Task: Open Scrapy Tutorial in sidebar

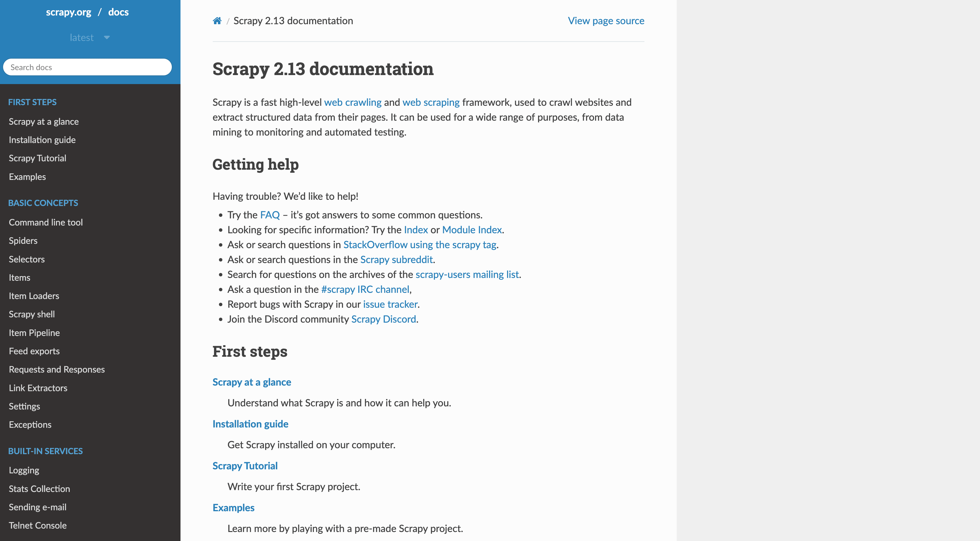Action: point(38,158)
